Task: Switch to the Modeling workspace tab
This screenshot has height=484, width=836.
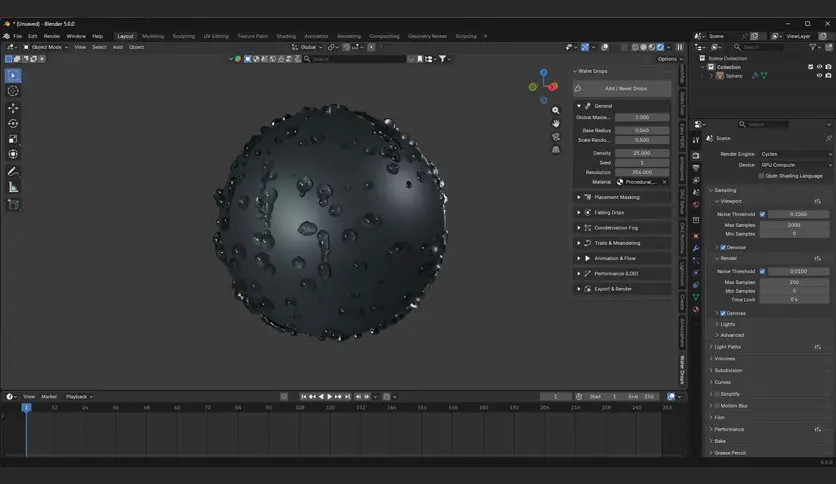Action: pos(153,36)
